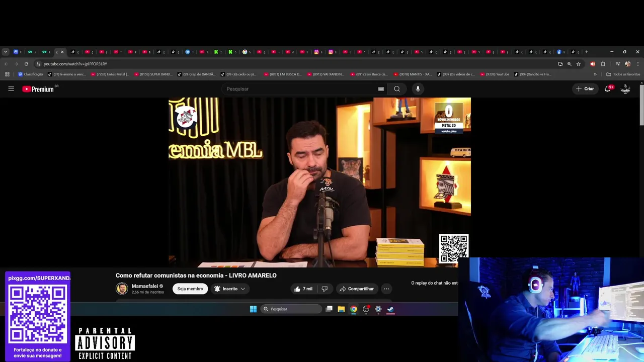This screenshot has height=362, width=644.
Task: Open the Task View icon in taskbar
Action: (329, 309)
